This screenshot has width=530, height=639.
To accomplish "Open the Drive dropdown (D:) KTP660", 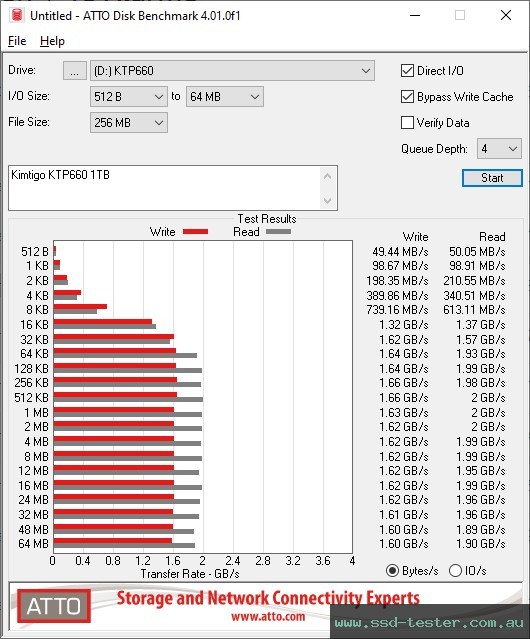I will (x=232, y=71).
